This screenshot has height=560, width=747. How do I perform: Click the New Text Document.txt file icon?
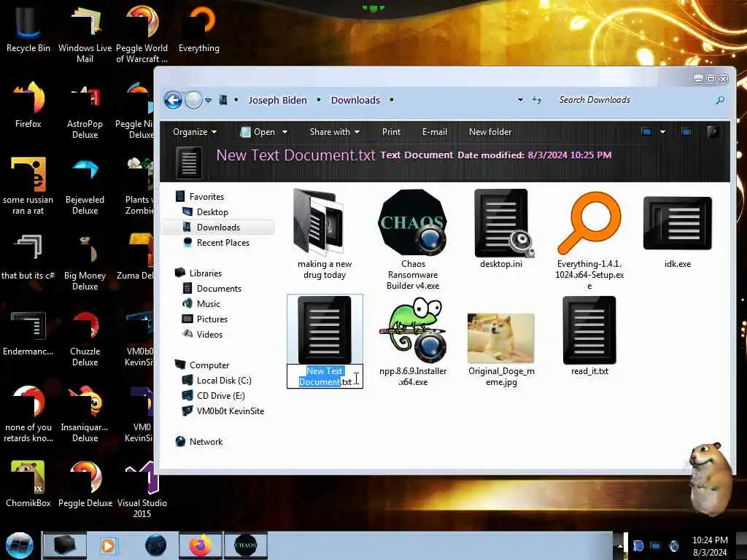coord(325,330)
